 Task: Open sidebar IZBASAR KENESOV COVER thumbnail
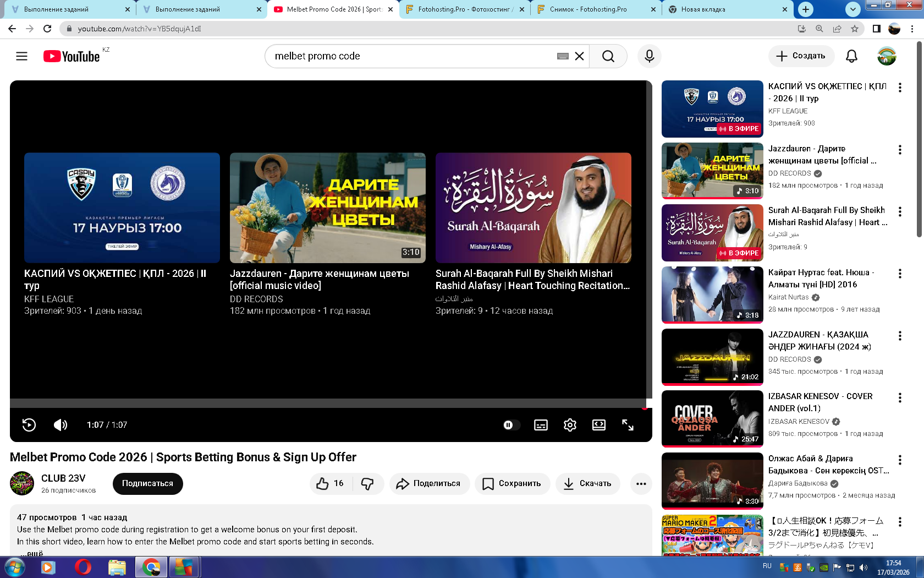[x=712, y=419]
